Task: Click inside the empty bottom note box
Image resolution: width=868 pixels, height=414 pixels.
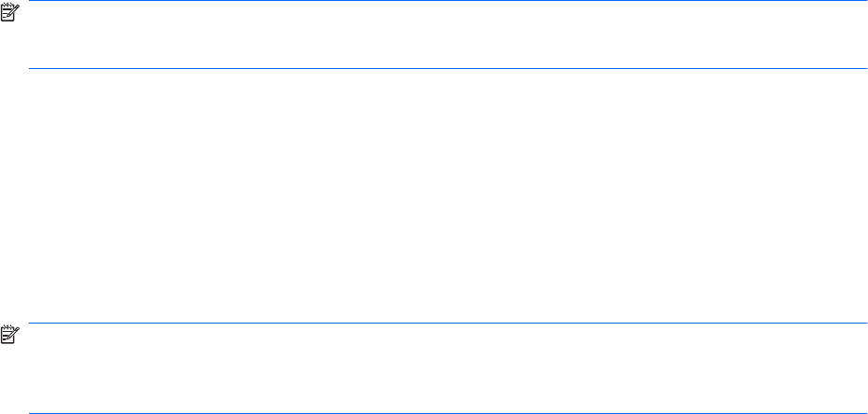Action: point(448,369)
